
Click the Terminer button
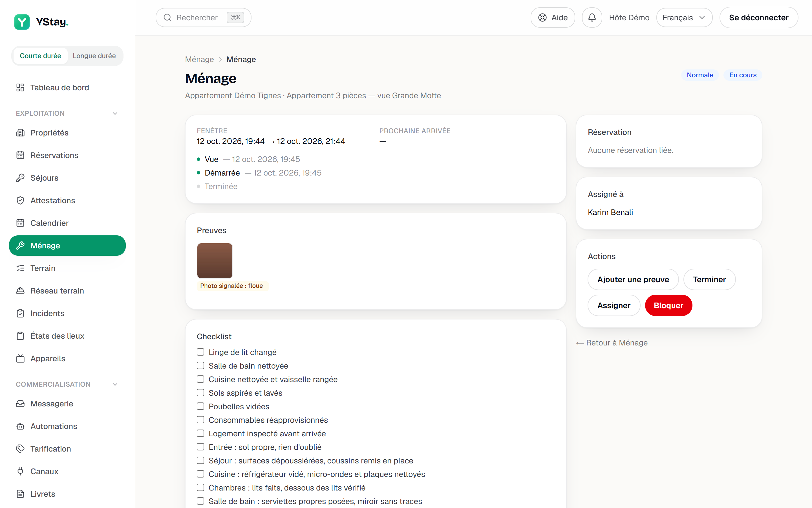(709, 279)
